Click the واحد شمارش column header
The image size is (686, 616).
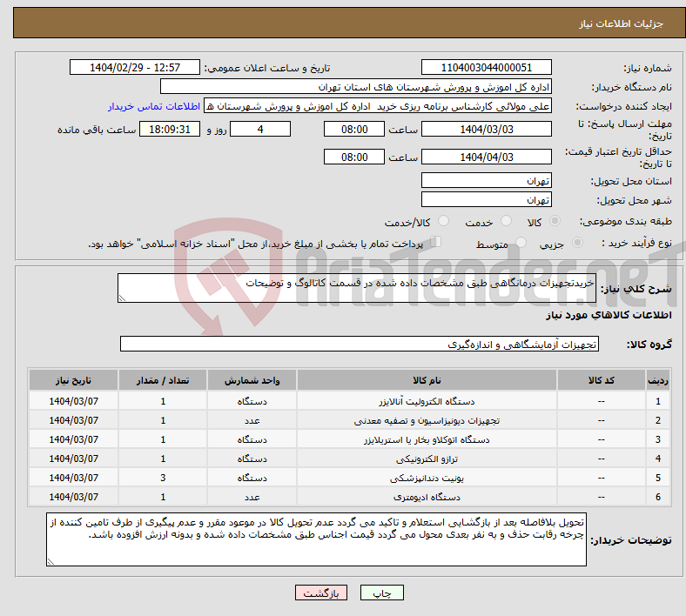252,380
